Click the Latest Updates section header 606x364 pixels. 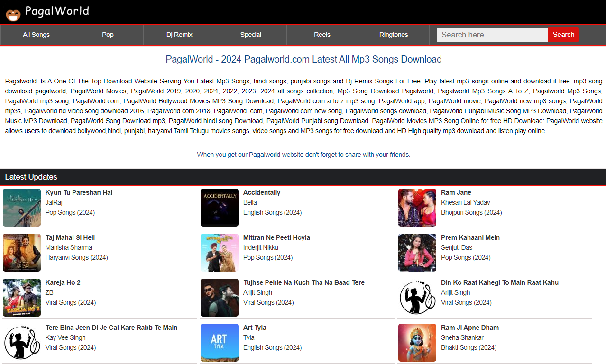[x=303, y=177]
